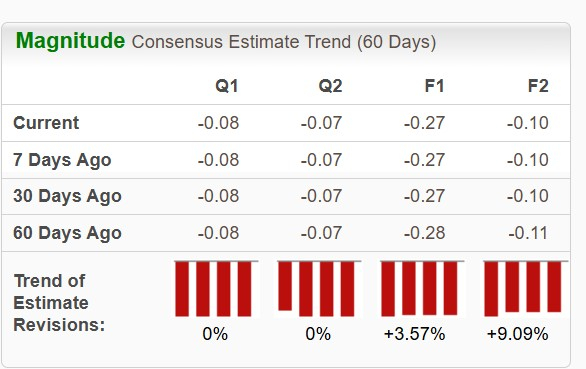Click the Current row label
The width and height of the screenshot is (586, 369).
[46, 123]
